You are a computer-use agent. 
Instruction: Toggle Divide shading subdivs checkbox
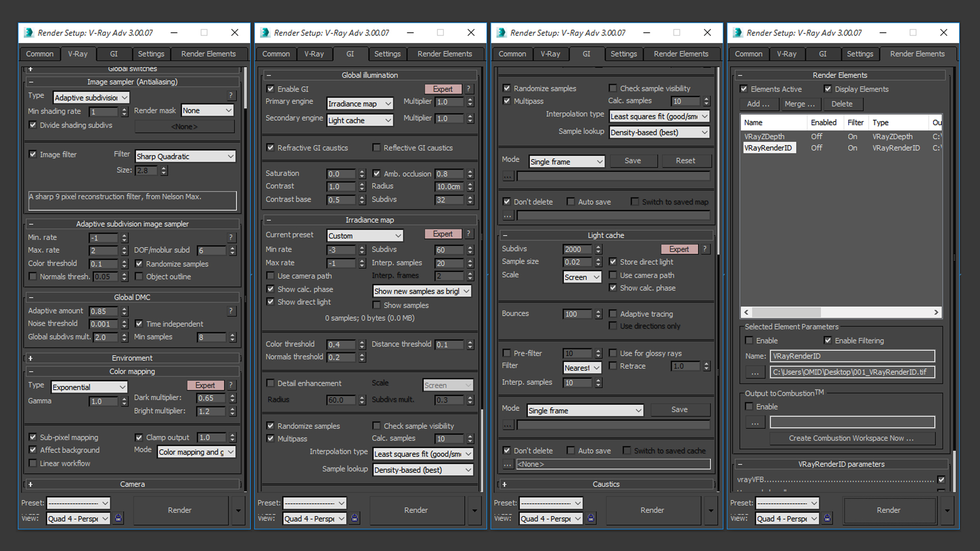tap(33, 125)
